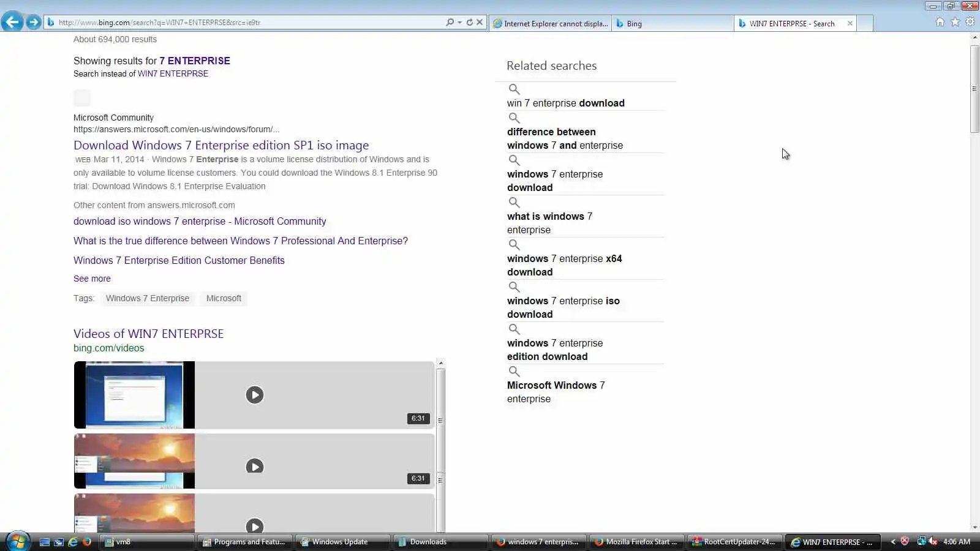Click magnifier icon above 'windows 7 enterprise iso download'
This screenshot has width=980, height=551.
click(514, 287)
